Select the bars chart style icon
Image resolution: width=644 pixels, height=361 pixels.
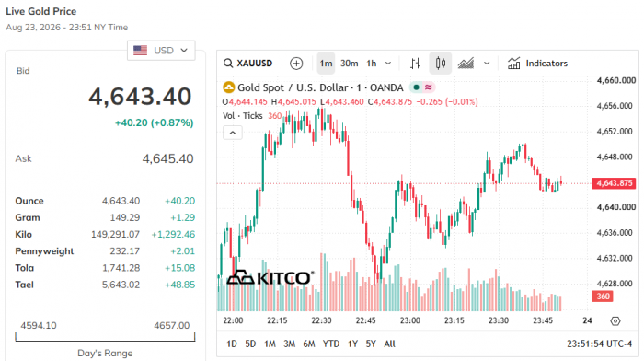click(415, 64)
